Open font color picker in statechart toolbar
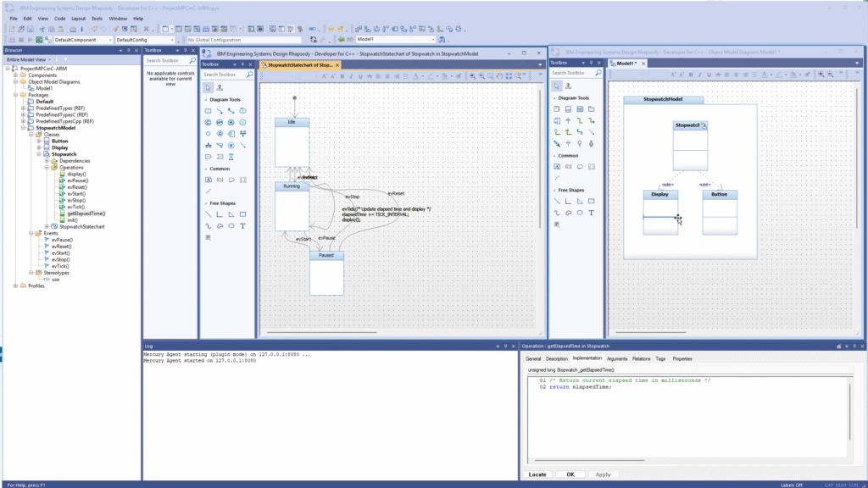This screenshot has height=488, width=868. pos(417,76)
